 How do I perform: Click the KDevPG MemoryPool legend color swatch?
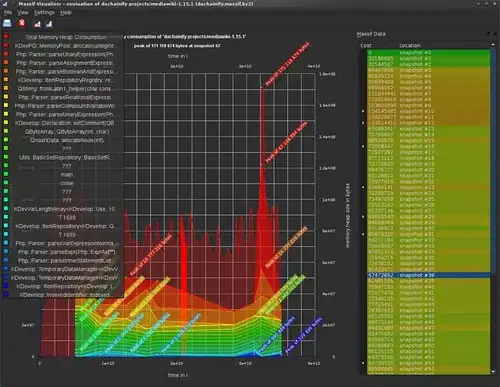click(x=6, y=45)
